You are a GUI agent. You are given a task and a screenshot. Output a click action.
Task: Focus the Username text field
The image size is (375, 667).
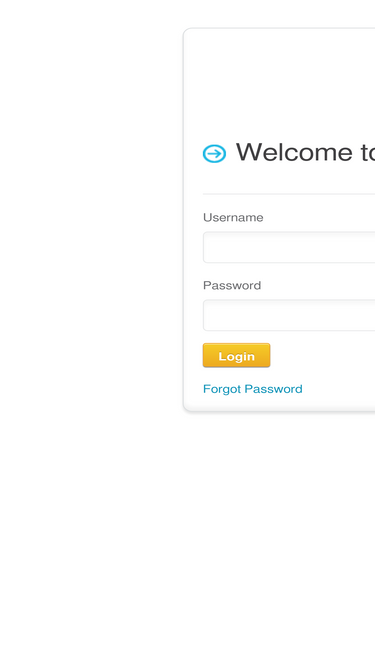pos(289,247)
